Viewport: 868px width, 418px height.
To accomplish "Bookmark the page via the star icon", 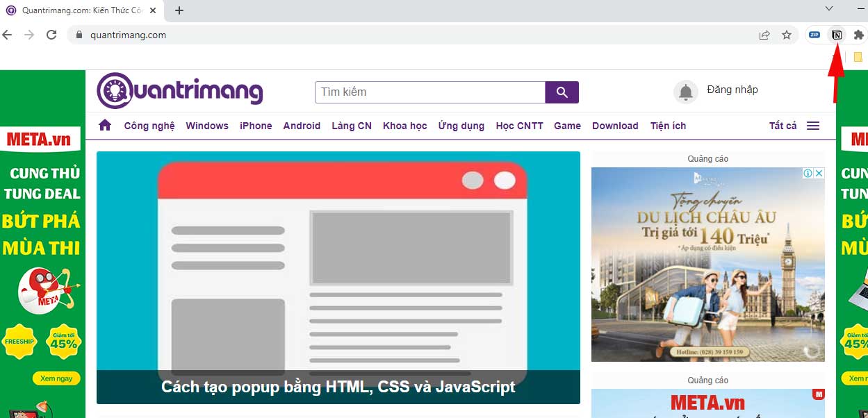I will (786, 34).
